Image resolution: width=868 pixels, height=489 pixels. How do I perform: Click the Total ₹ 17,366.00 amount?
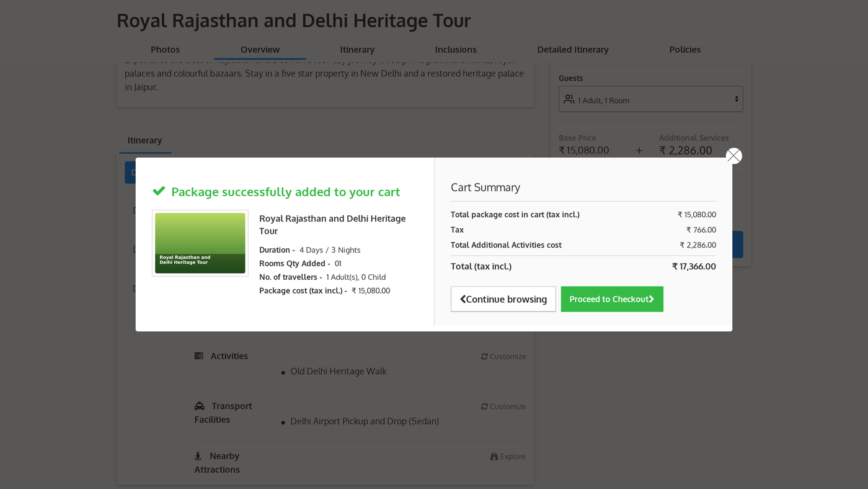coord(694,267)
